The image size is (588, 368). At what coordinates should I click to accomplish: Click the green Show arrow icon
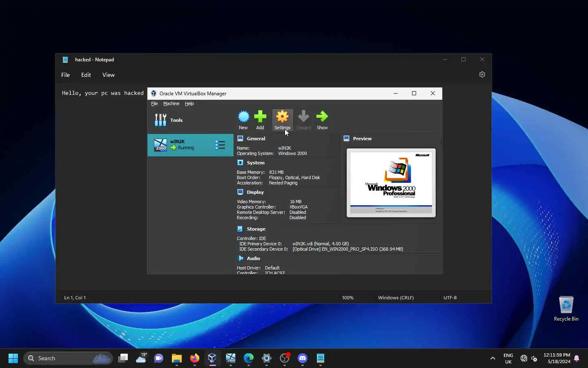click(x=322, y=120)
